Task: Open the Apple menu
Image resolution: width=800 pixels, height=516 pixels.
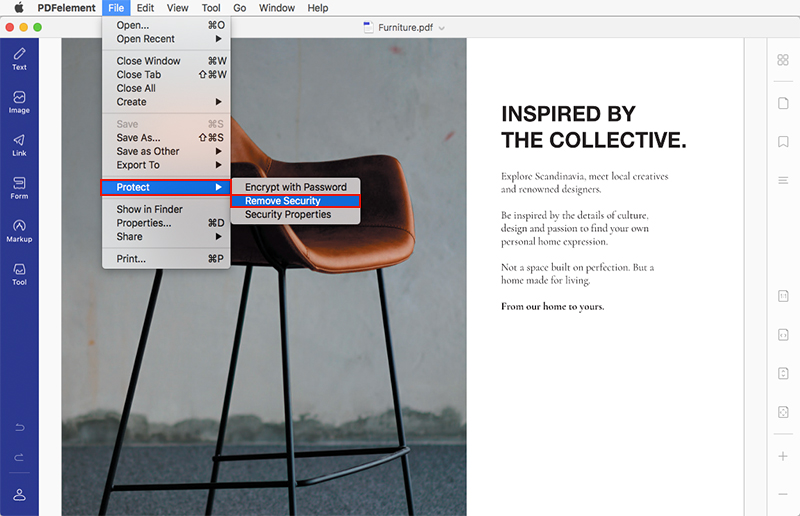Action: 19,8
